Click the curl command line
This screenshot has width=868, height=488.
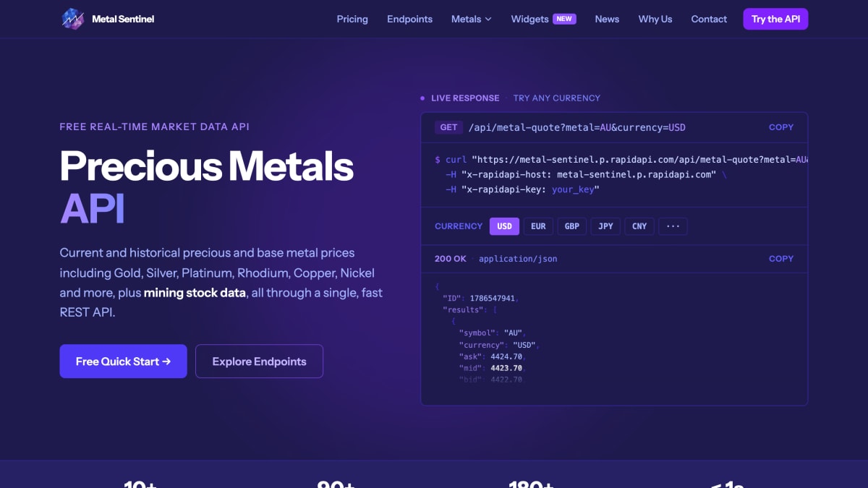click(621, 159)
